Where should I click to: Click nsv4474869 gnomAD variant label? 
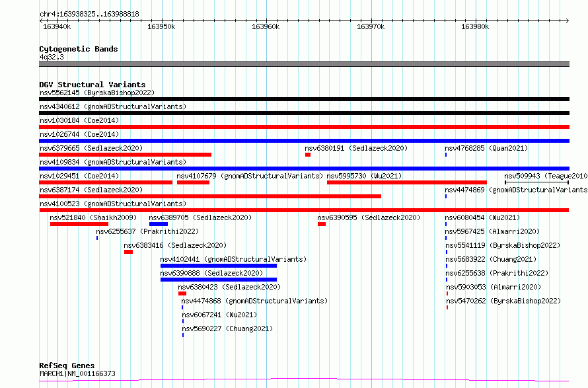517,190
